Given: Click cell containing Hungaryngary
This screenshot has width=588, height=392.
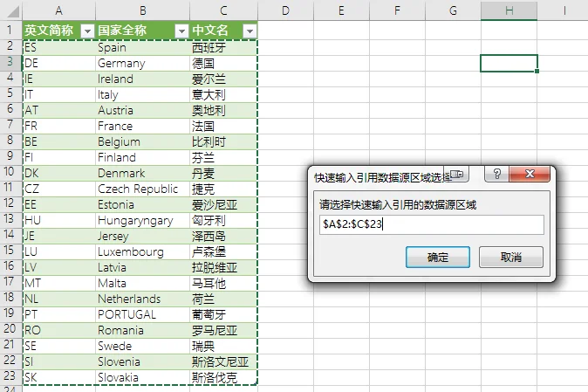Looking at the screenshot, I should pos(142,221).
